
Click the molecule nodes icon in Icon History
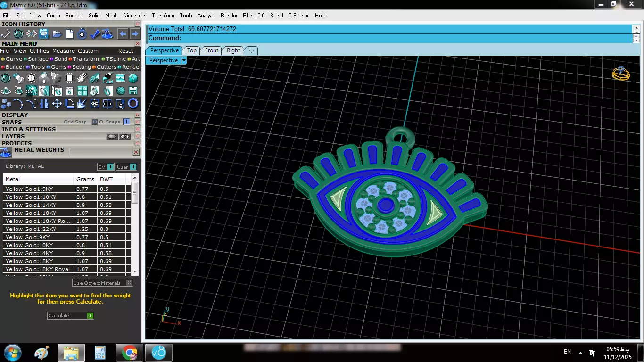pos(31,34)
